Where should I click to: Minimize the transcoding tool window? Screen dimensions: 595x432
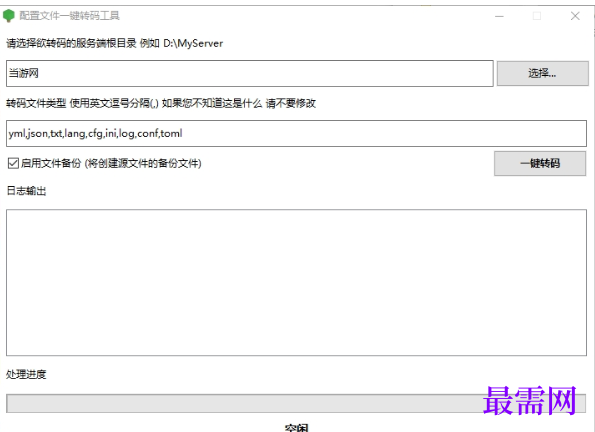[x=499, y=16]
